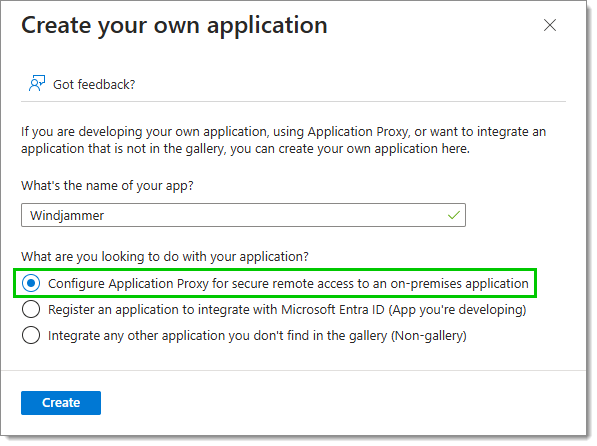Click the Create button

[x=61, y=403]
